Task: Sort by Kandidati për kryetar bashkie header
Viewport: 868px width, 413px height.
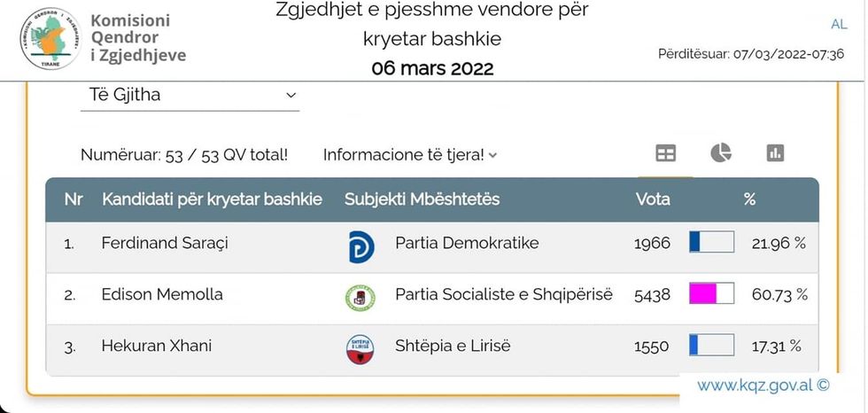Action: (x=212, y=199)
